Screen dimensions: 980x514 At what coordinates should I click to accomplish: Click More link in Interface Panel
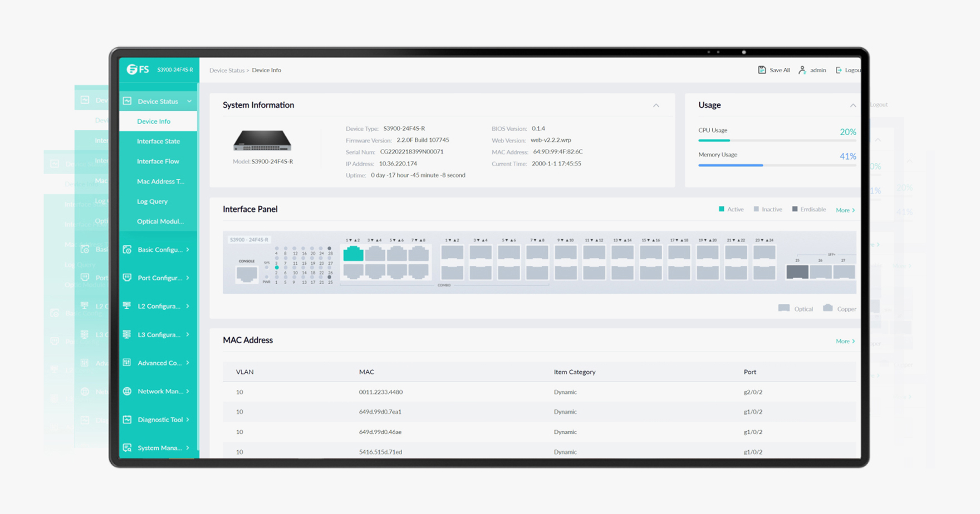coord(845,210)
